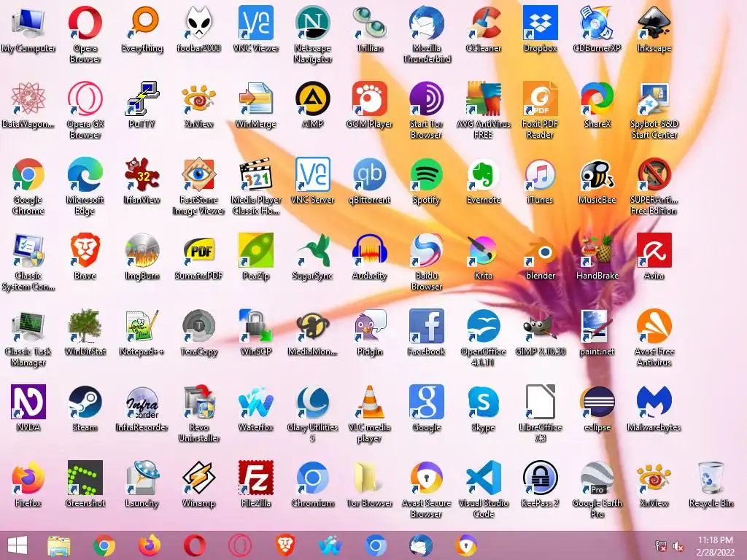This screenshot has height=560, width=747.
Task: Open the taskbar clock showing 11:18 PM
Action: pyautogui.click(x=716, y=546)
